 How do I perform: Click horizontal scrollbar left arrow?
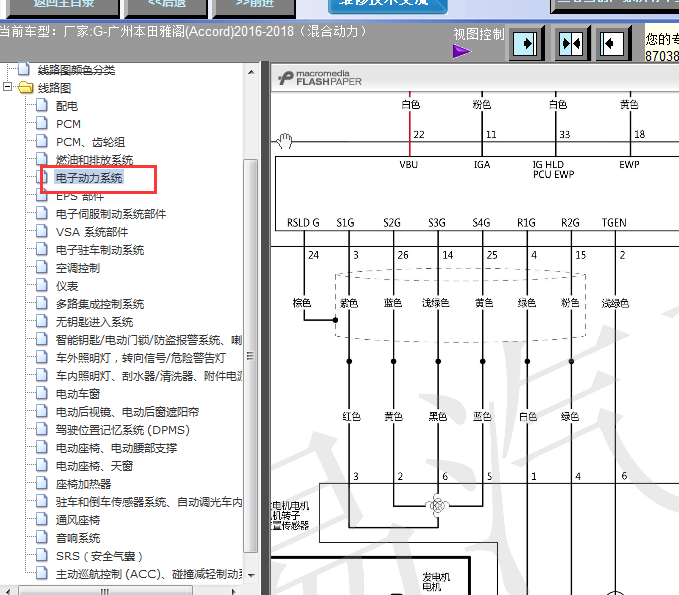(x=8, y=591)
